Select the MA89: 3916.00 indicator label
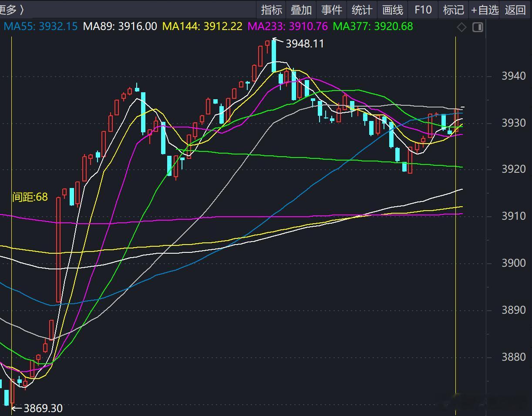The height and width of the screenshot is (416, 532). [x=120, y=27]
